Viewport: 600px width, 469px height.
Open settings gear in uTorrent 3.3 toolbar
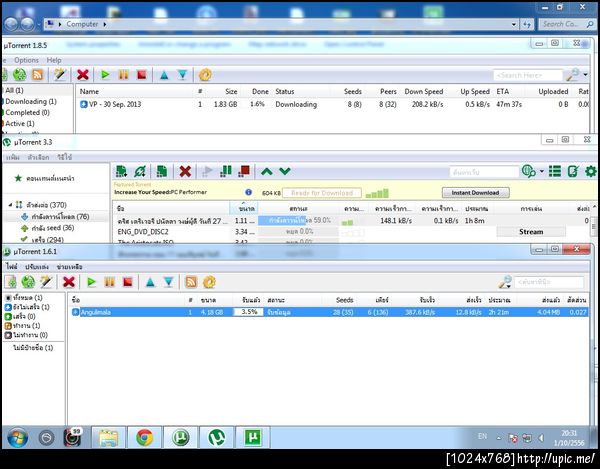click(591, 171)
